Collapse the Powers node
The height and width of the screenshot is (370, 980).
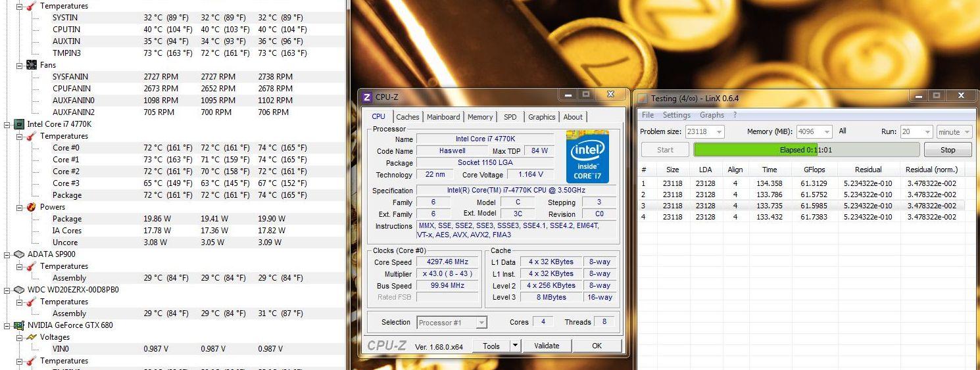[18, 207]
